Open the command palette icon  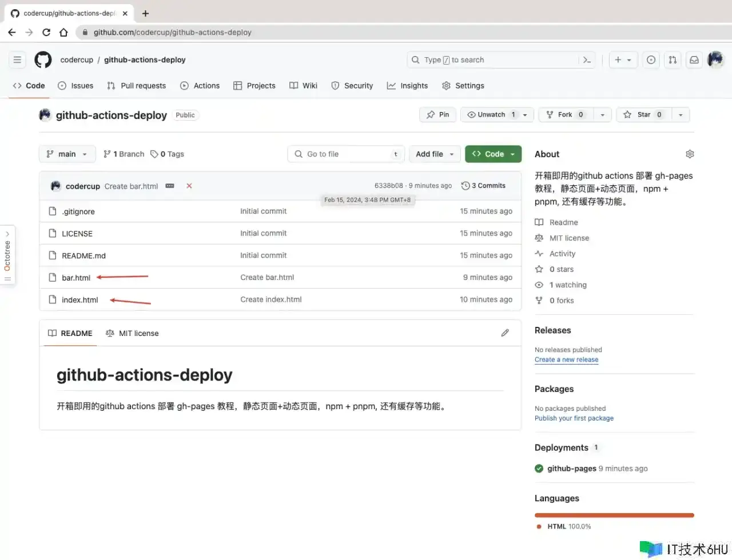point(587,60)
